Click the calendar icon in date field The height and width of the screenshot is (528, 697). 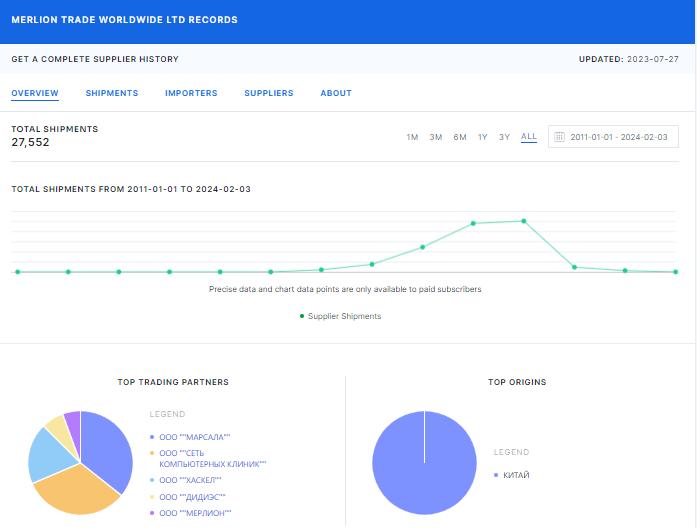[559, 136]
